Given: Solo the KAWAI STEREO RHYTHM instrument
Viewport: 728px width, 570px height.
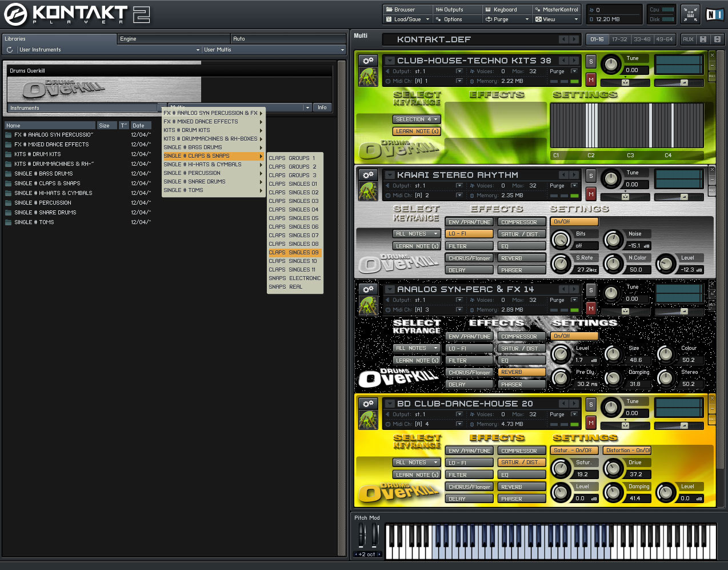Looking at the screenshot, I should (x=591, y=176).
